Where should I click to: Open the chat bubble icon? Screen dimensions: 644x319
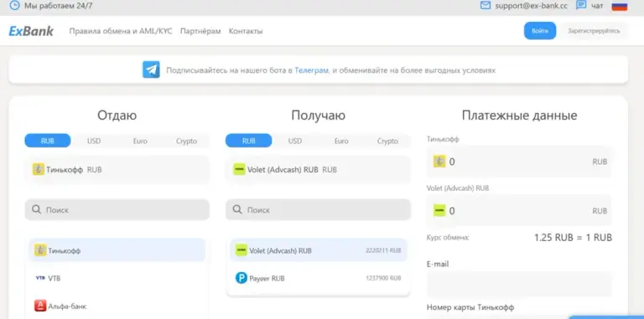click(581, 5)
